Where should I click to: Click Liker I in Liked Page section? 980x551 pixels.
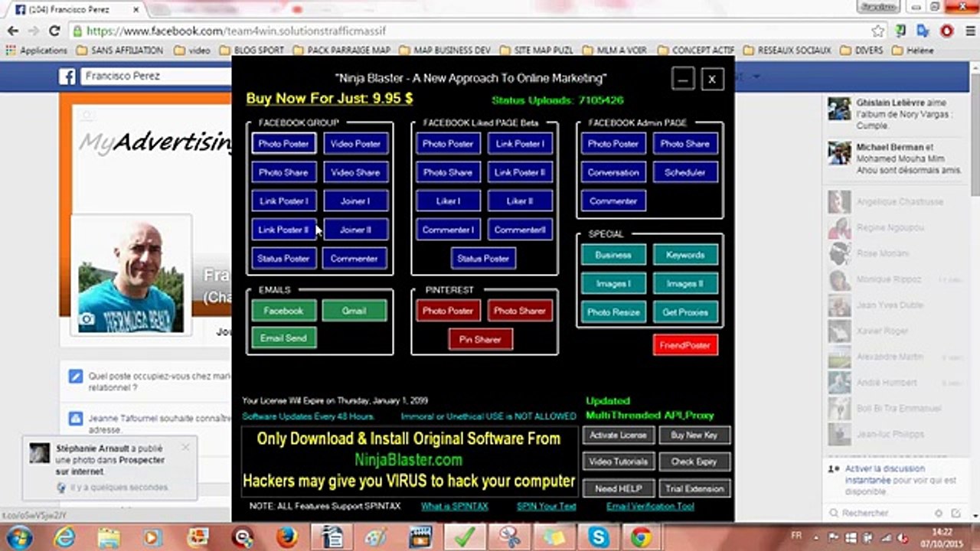click(448, 201)
